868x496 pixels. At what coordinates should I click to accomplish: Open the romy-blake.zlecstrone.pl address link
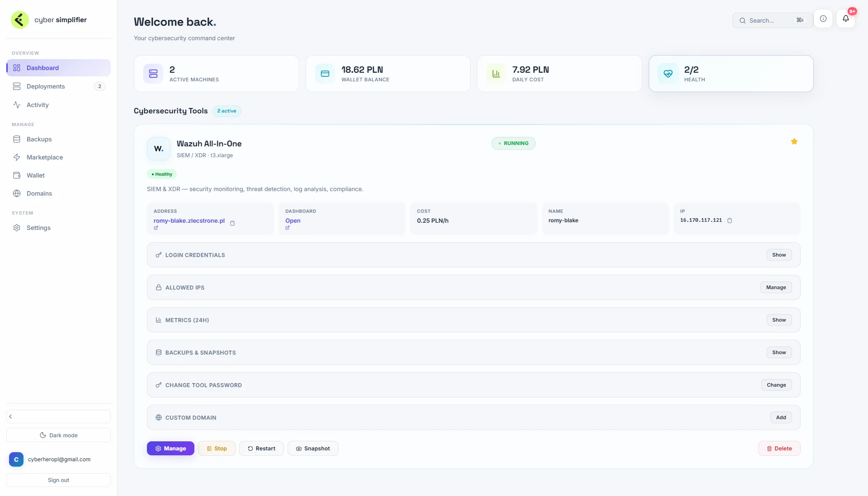click(189, 220)
